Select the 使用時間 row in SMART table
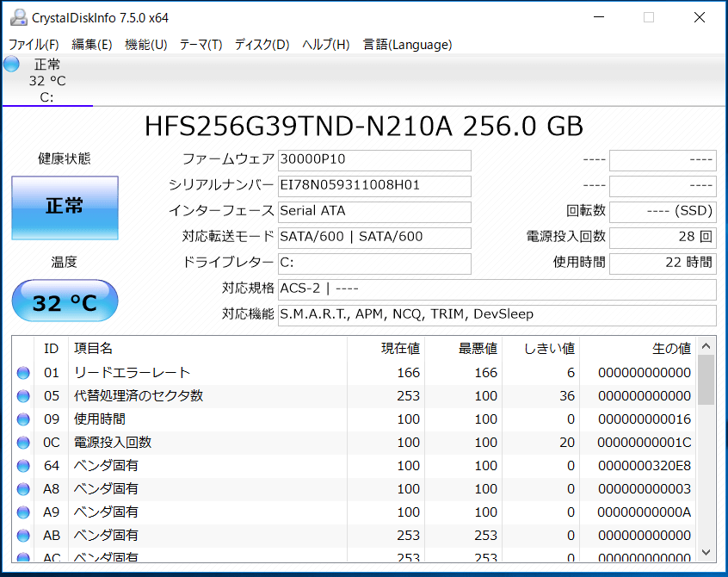The height and width of the screenshot is (577, 728). pyautogui.click(x=354, y=419)
